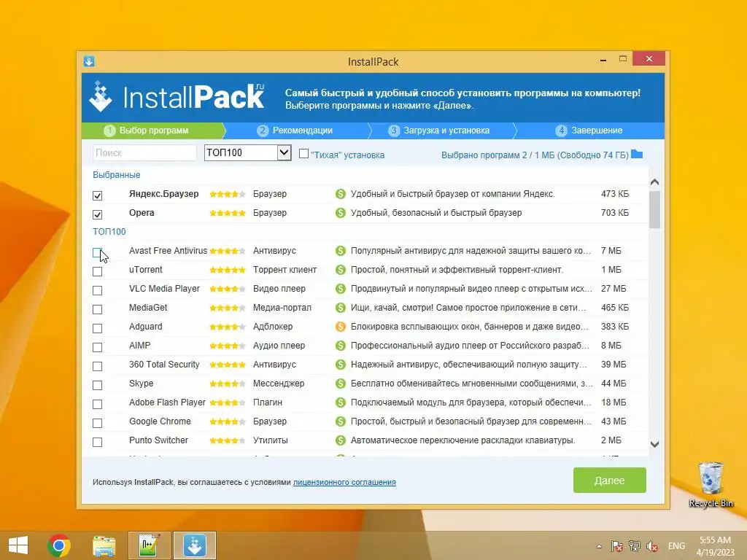
Task: Click the Выбранные section header
Action: (116, 175)
